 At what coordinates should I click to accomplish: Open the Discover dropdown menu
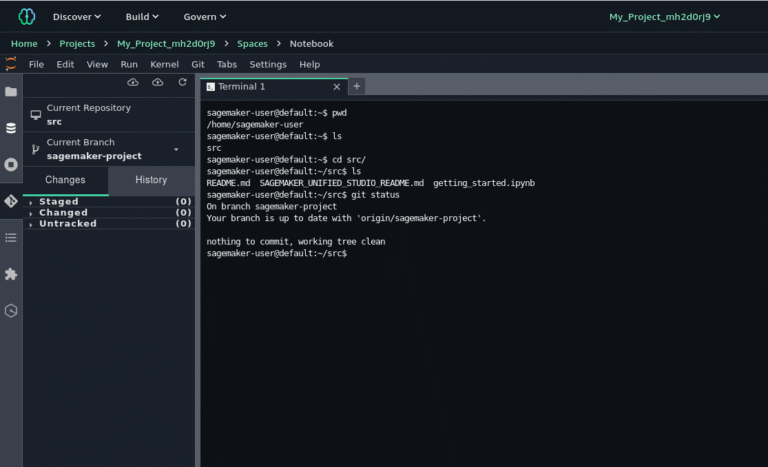[x=76, y=16]
